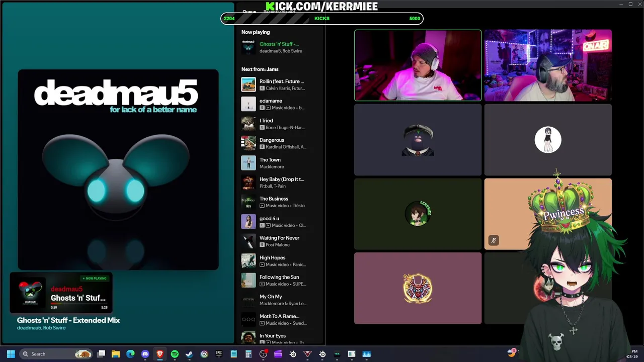The image size is (644, 362).
Task: Play edamame from the queue
Action: (280, 104)
